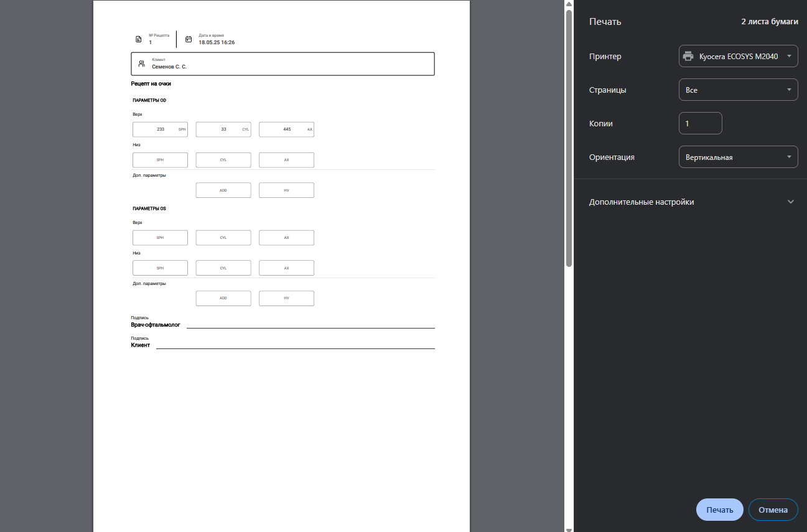Click the SPH field containing 233

tap(160, 129)
